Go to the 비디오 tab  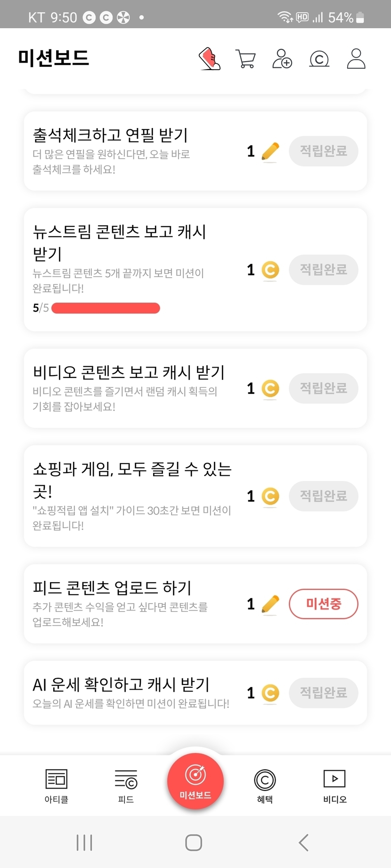[x=334, y=785]
